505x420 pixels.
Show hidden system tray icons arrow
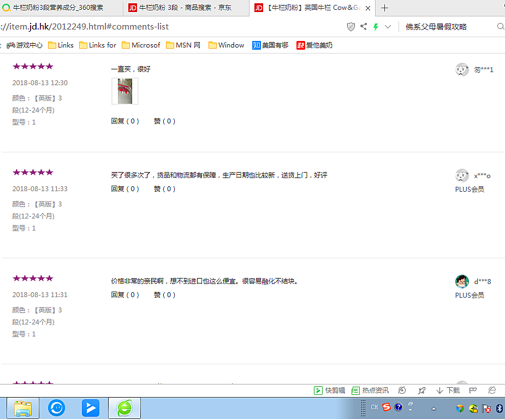tap(434, 409)
